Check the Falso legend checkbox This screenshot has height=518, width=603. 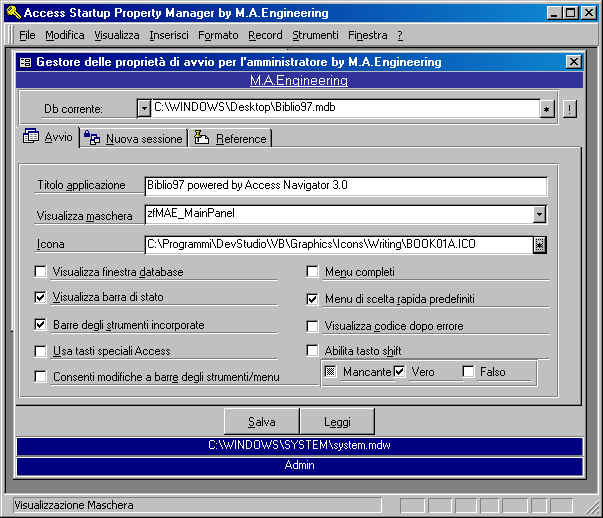pyautogui.click(x=468, y=372)
